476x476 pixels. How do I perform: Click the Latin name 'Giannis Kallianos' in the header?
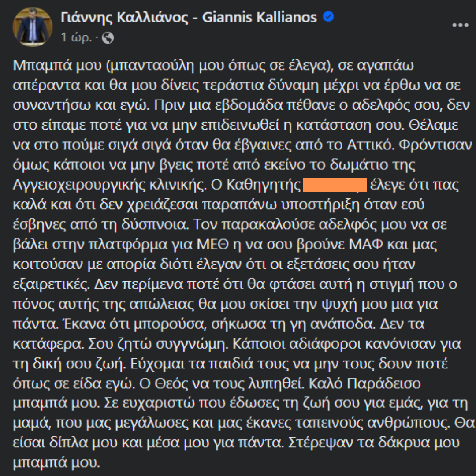pyautogui.click(x=260, y=17)
